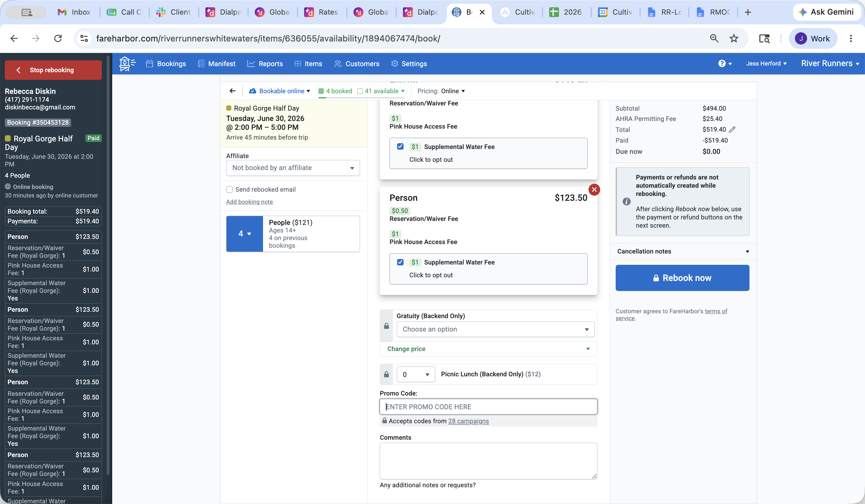Click the Paid status badge in the sidebar

93,138
